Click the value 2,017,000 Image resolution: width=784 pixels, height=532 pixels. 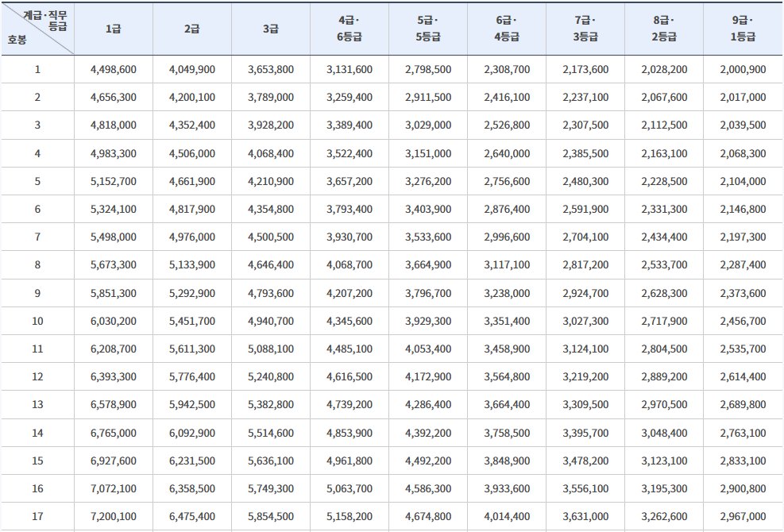pos(743,98)
